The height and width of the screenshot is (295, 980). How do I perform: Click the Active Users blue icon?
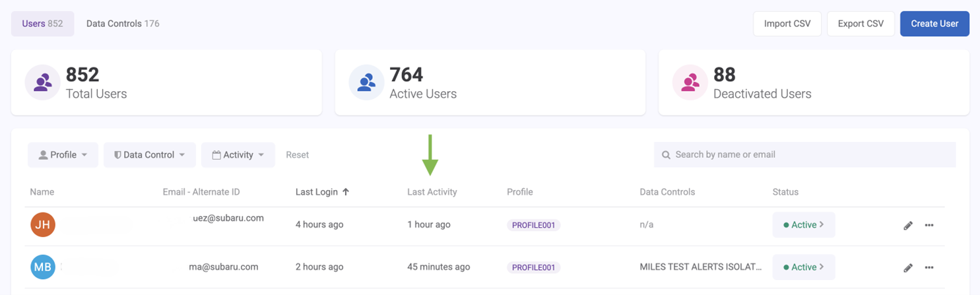point(366,82)
